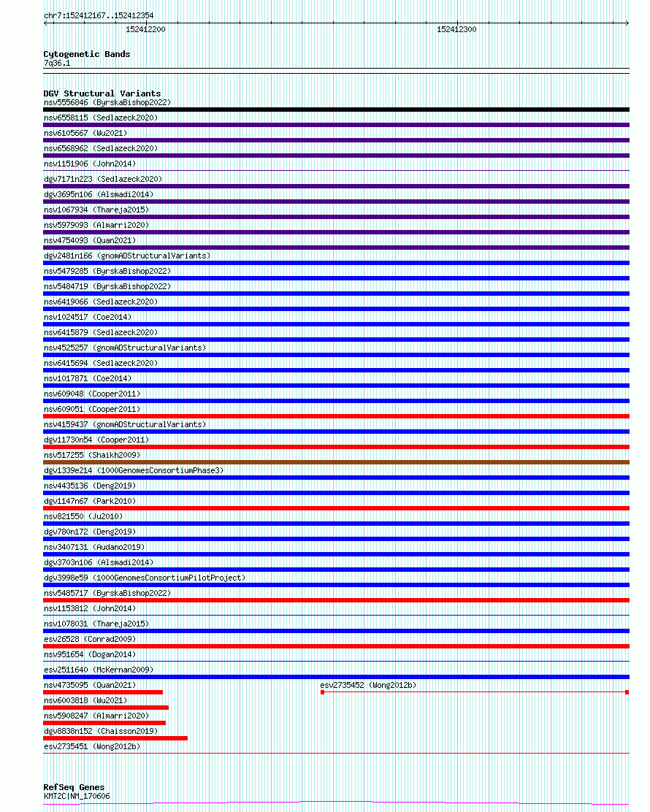Select nsv821550 (Ju2010) label
This screenshot has height=812, width=650.
(83, 517)
